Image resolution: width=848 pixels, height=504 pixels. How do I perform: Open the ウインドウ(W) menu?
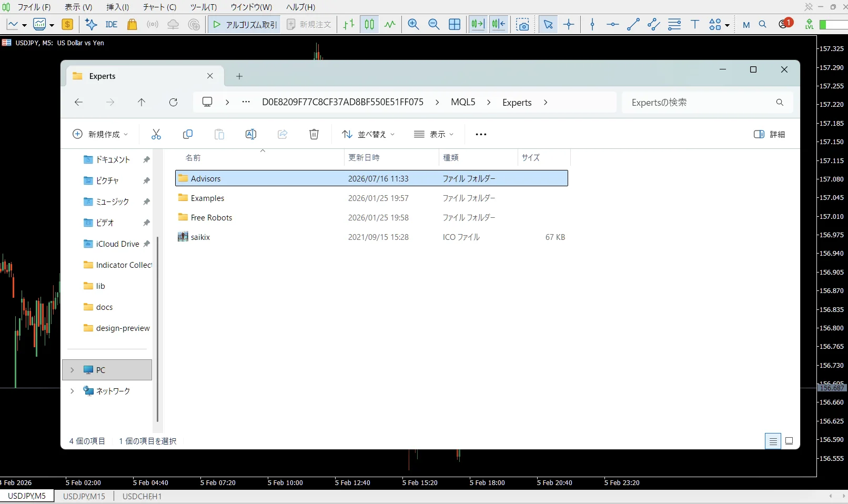pyautogui.click(x=251, y=7)
